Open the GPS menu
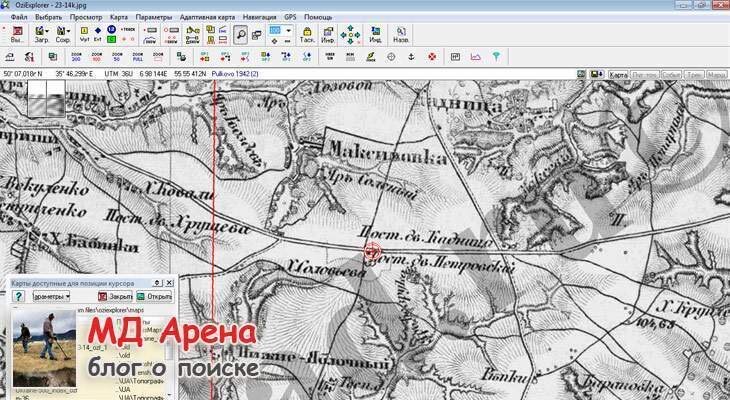The height and width of the screenshot is (400, 730). [290, 17]
